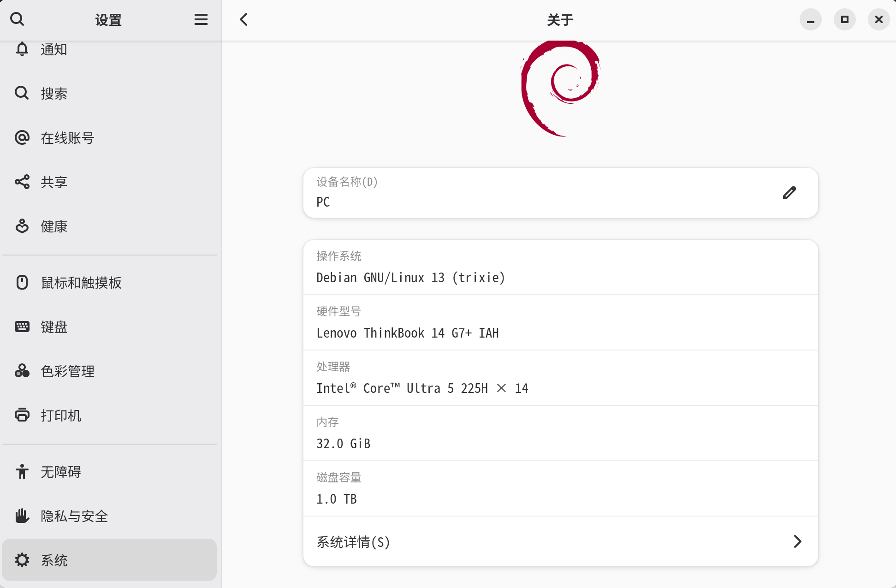Viewport: 896px width, 588px height.
Task: Open 鼠标和触摸板 settings
Action: tap(109, 282)
